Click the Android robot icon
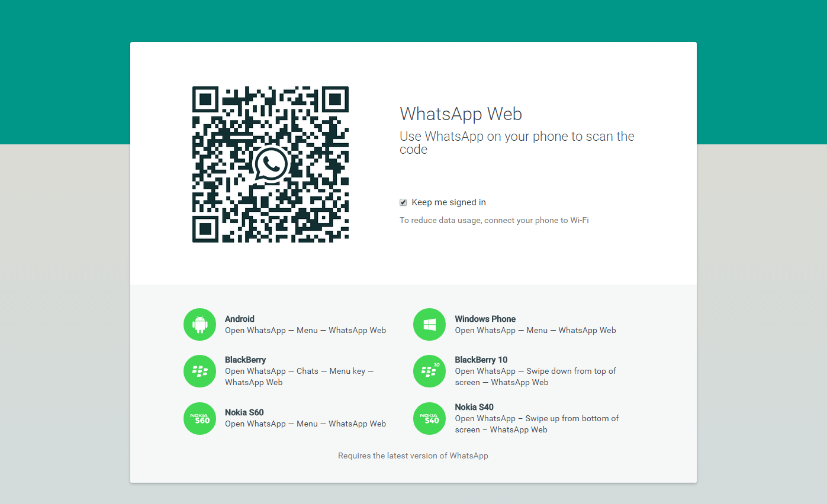Image resolution: width=827 pixels, height=504 pixels. pyautogui.click(x=200, y=324)
